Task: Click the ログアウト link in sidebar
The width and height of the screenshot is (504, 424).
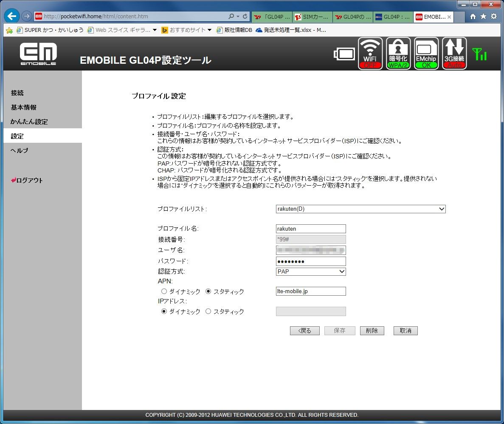Action: [x=27, y=181]
